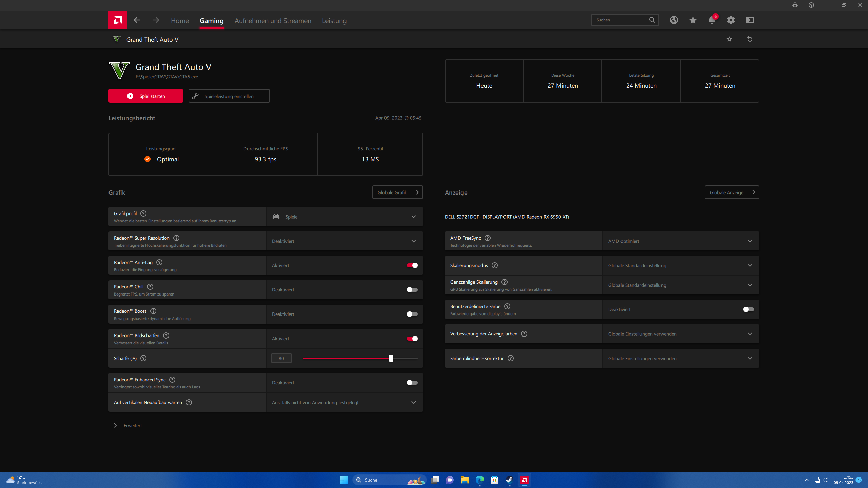
Task: Enable the Radeon Boost toggle
Action: (x=412, y=314)
